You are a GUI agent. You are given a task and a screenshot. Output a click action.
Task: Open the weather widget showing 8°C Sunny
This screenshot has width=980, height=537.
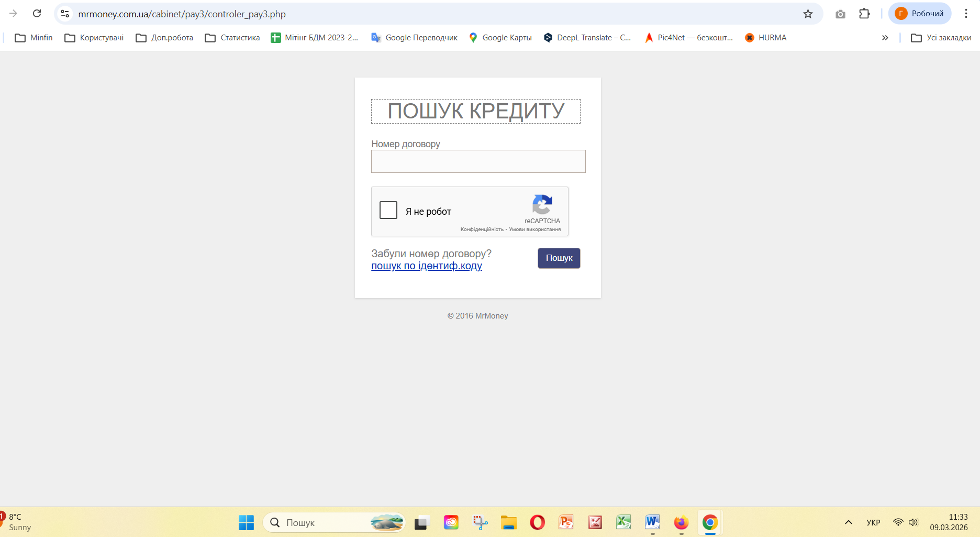[x=17, y=522]
